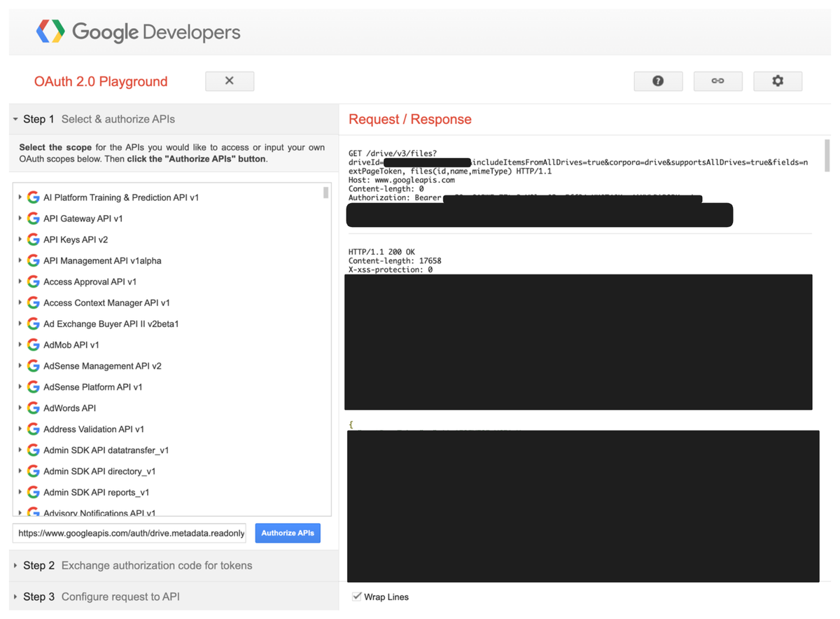The height and width of the screenshot is (619, 840).
Task: Open the help question mark button
Action: [658, 81]
